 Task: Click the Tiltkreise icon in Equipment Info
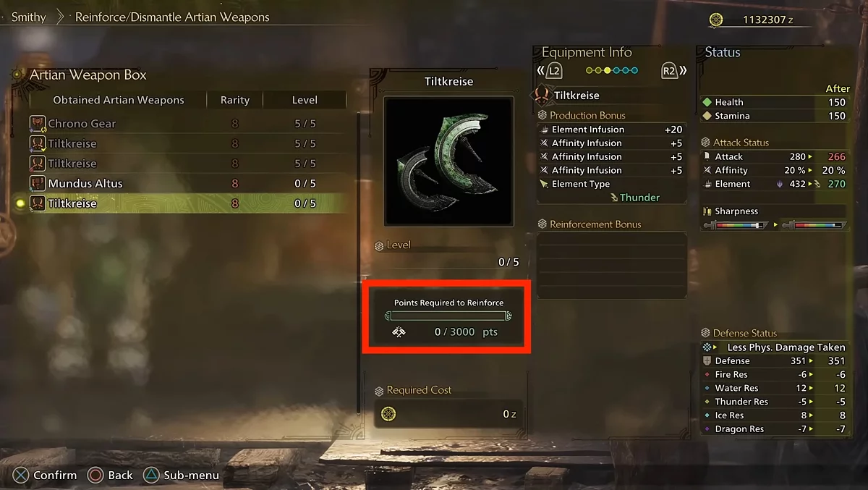click(542, 95)
